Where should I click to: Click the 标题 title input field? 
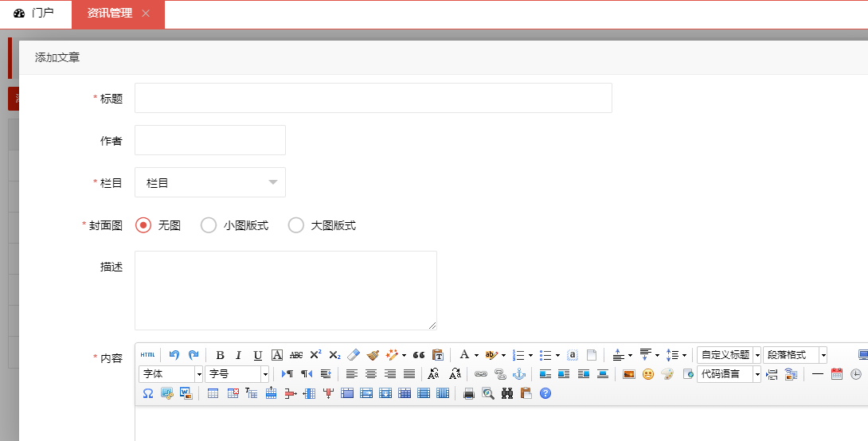(x=373, y=98)
